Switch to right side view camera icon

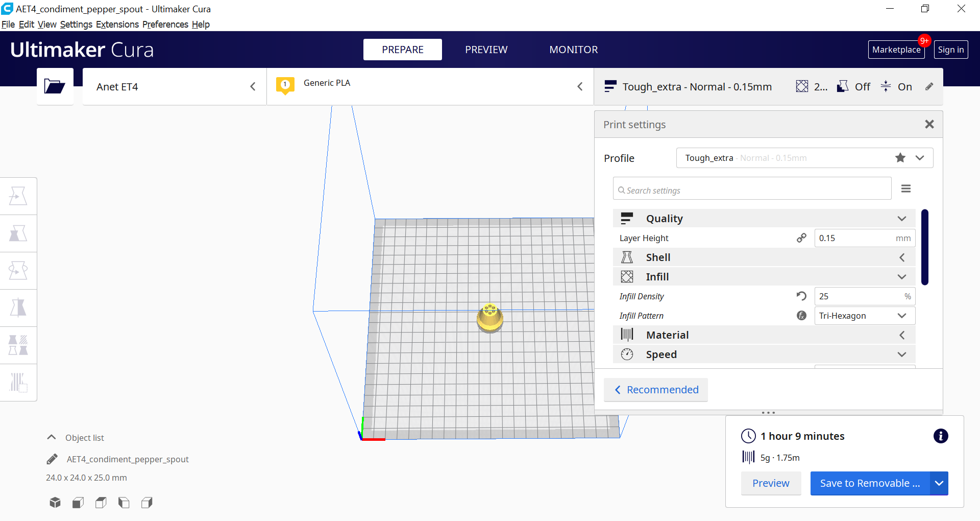coord(147,503)
